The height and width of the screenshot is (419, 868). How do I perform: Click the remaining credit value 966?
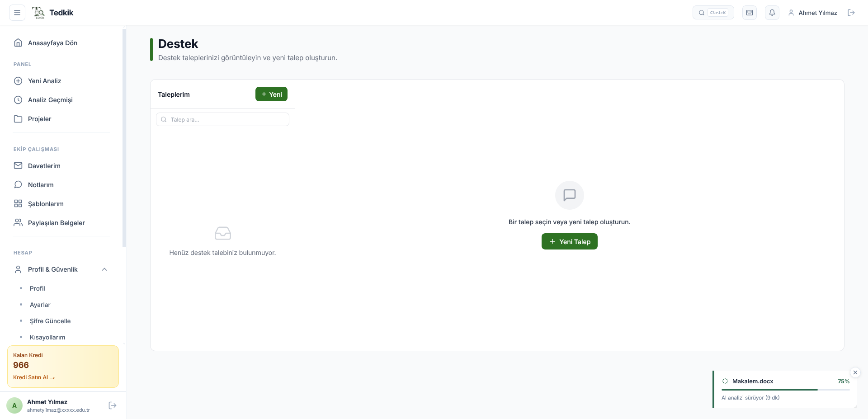(x=21, y=365)
